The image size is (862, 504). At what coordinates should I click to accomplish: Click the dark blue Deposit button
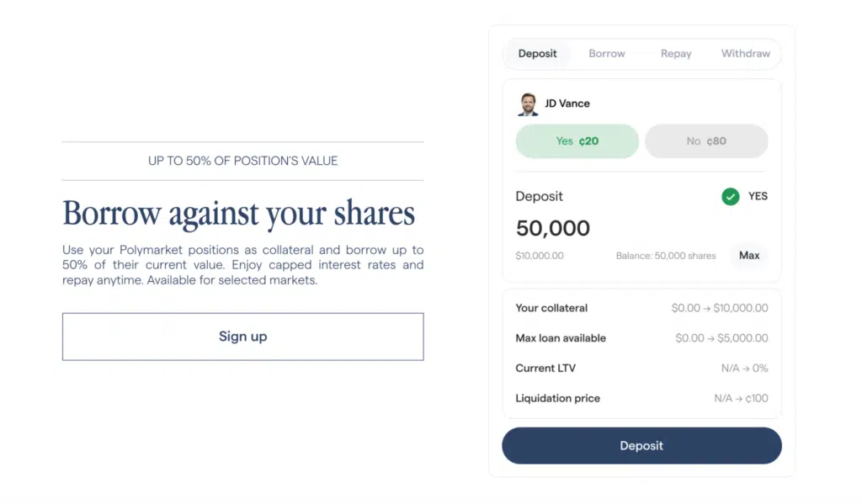coord(641,446)
